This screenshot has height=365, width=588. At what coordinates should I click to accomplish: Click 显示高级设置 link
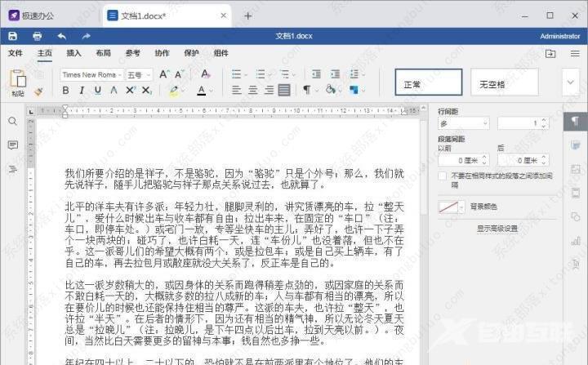(x=497, y=229)
